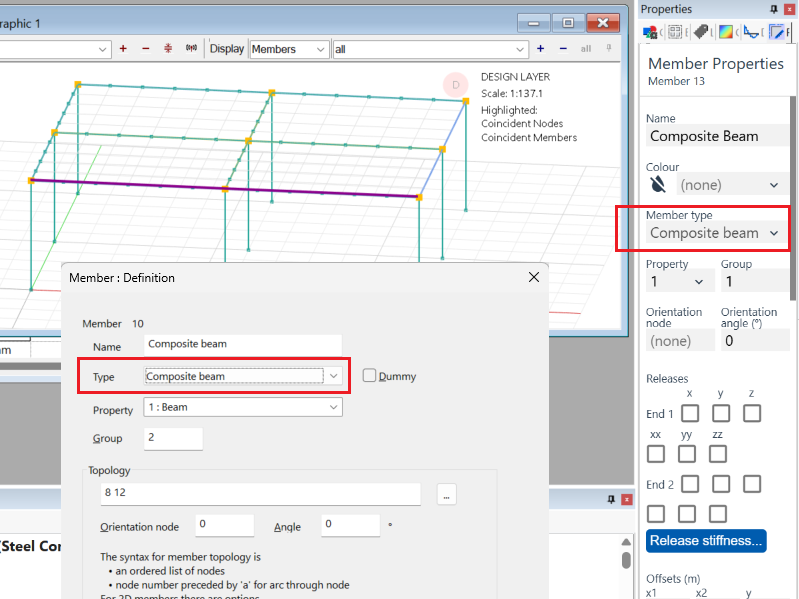Viewport: 799px width, 599px height.
Task: Expand the Type dropdown in Member Definition dialog
Action: (334, 376)
